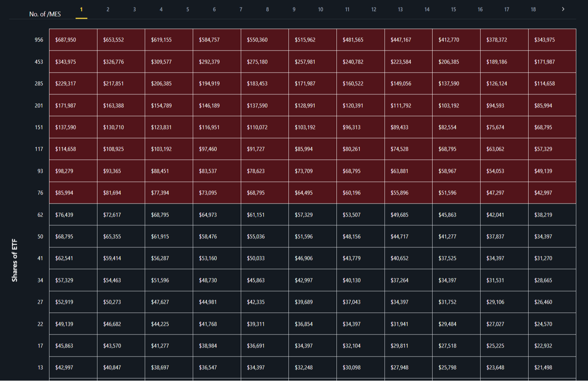Click the $22,932 cell

pos(552,346)
